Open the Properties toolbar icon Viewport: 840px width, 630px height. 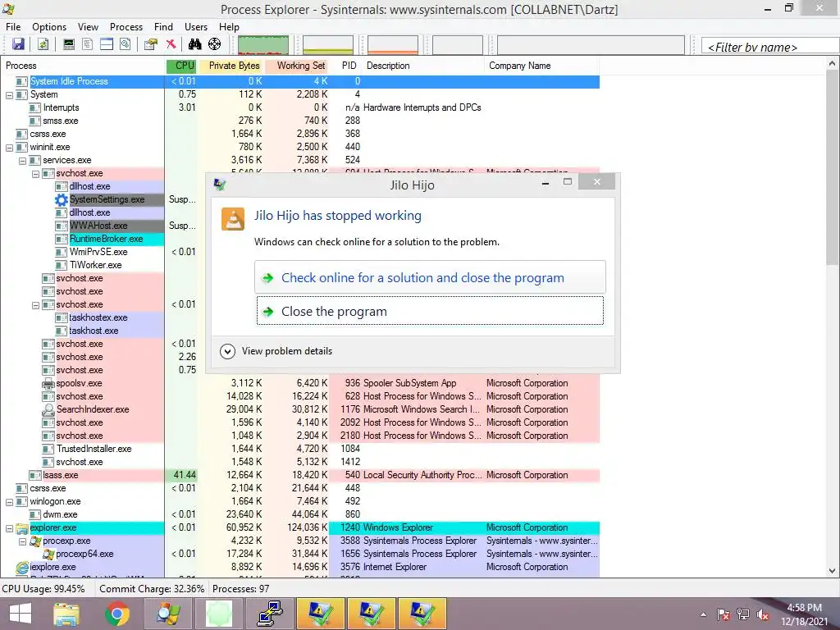(x=151, y=44)
